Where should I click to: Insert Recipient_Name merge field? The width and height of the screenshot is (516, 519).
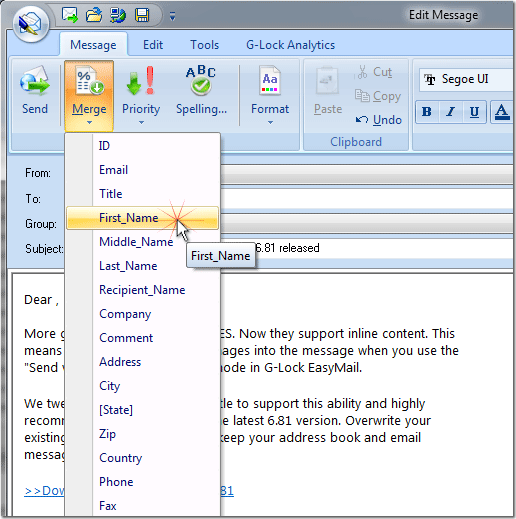point(142,290)
